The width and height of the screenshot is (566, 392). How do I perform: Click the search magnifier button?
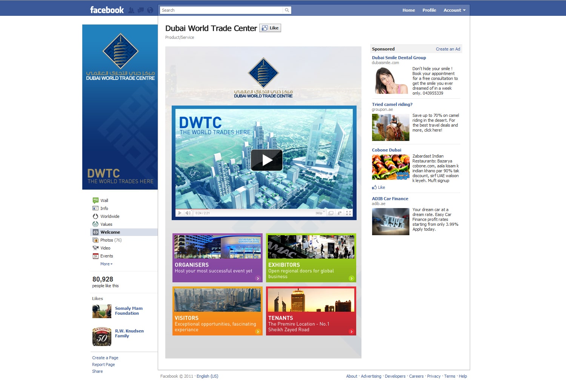[x=287, y=10]
